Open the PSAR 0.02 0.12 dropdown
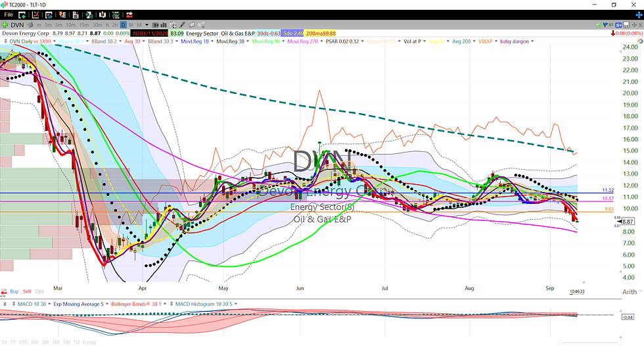Screen dimensions: 644x346 pyautogui.click(x=362, y=41)
